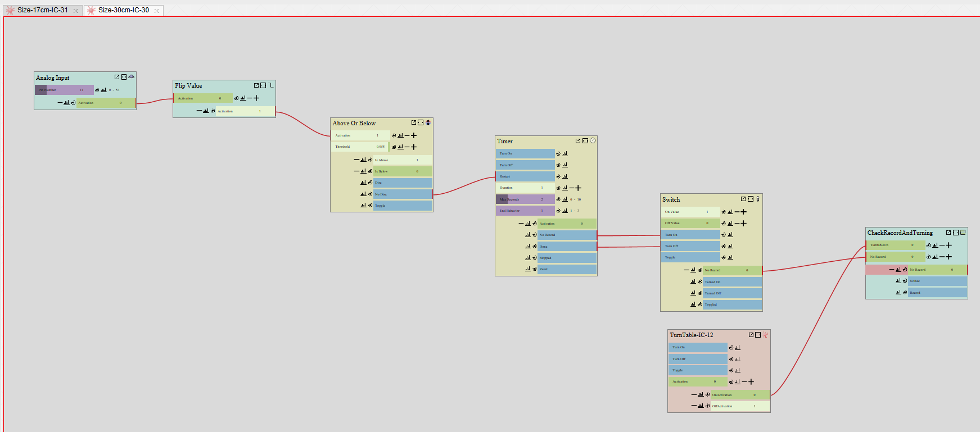Click plus on Above Or Below Activation
Screen dimensions: 980x432
[414, 135]
